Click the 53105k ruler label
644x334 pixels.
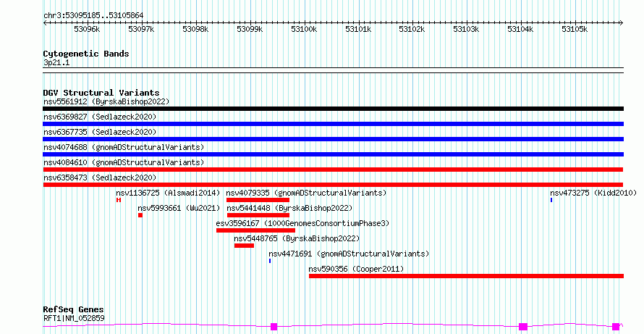coord(575,30)
